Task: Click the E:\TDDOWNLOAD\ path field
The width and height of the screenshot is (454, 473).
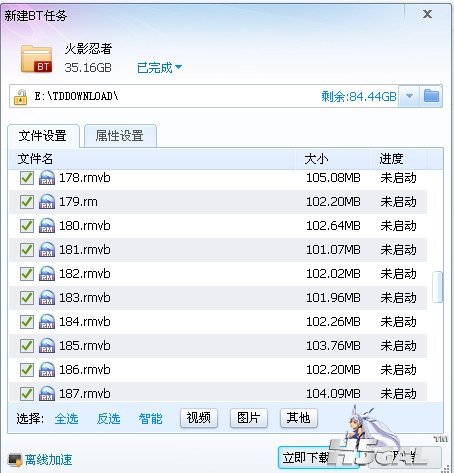Action: [x=203, y=96]
